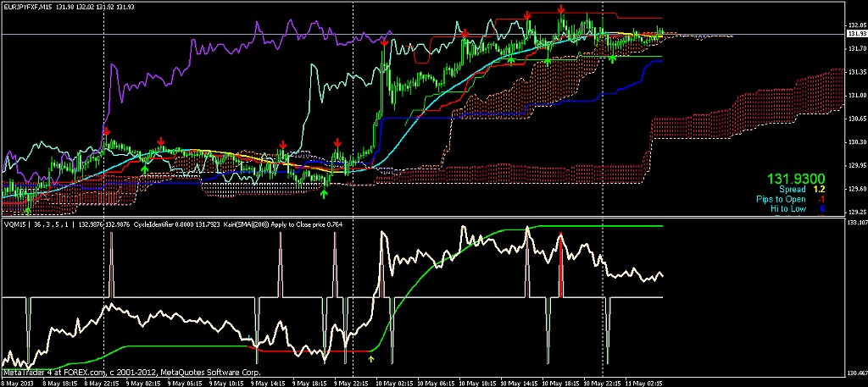Image resolution: width=868 pixels, height=387 pixels.
Task: Click the 9 May 02:15 time axis label
Action: (142, 383)
